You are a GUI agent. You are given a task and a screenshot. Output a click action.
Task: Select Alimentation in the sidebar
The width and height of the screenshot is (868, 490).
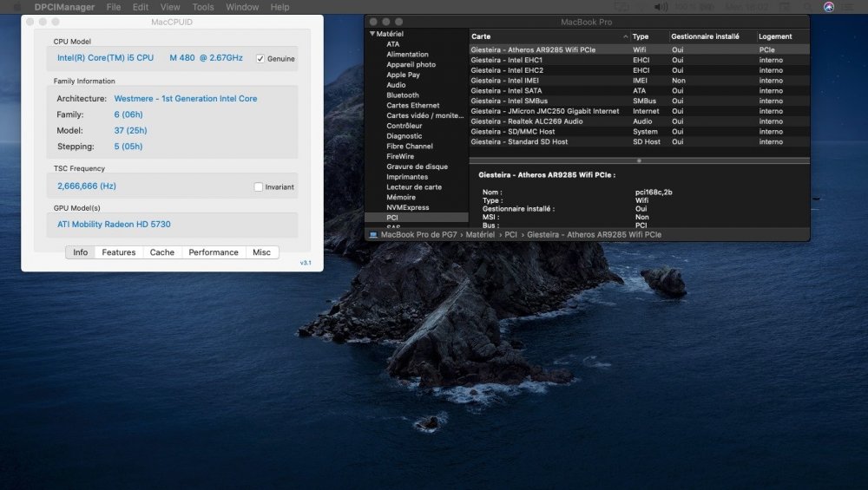407,54
